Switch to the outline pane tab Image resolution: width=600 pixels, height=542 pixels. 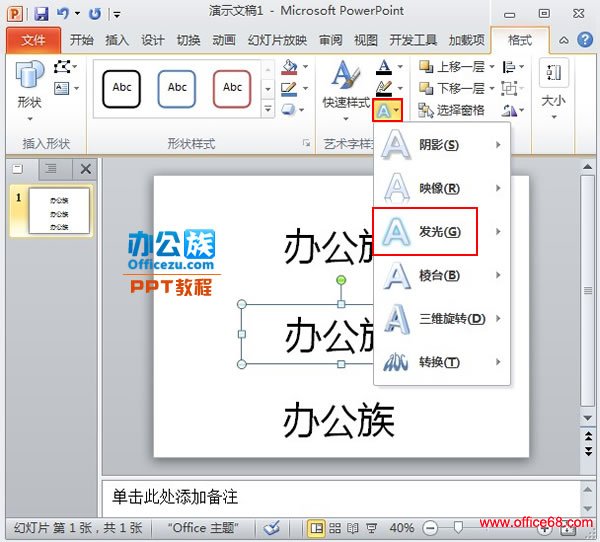[x=51, y=169]
